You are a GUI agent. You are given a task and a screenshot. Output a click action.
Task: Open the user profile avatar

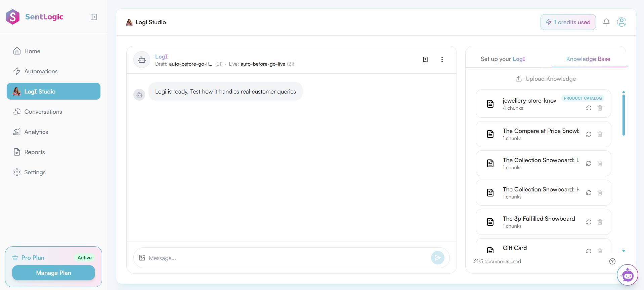coord(621,22)
